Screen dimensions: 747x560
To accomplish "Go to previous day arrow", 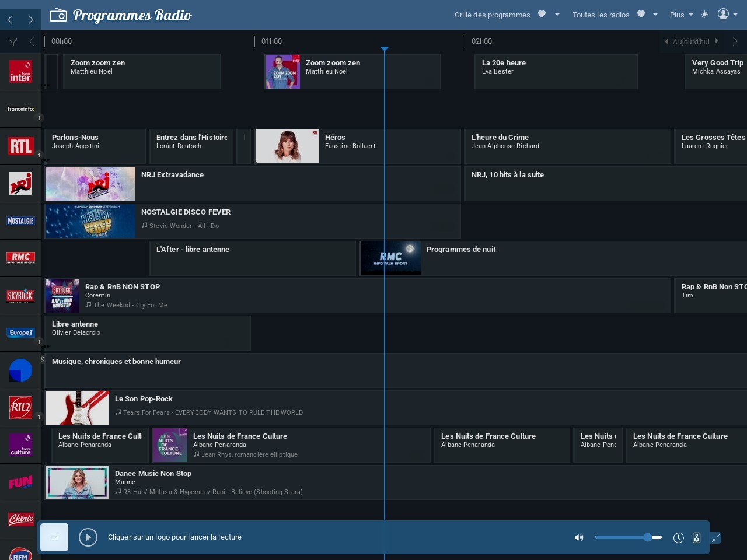I will pos(666,41).
